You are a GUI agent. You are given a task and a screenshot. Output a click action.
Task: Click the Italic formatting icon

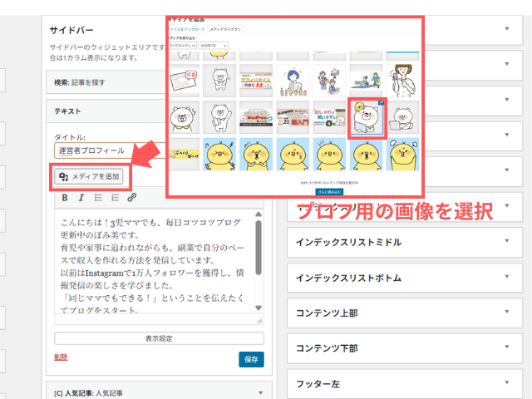tap(81, 198)
